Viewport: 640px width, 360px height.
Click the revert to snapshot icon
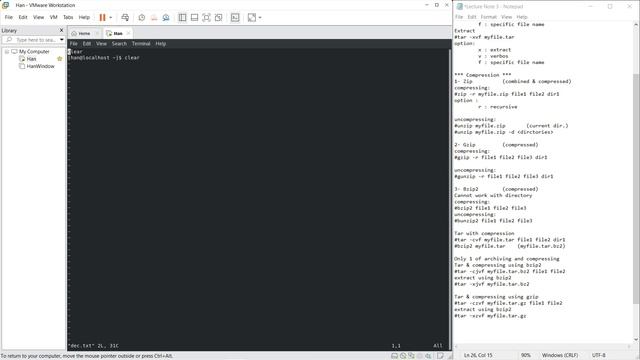(x=154, y=18)
